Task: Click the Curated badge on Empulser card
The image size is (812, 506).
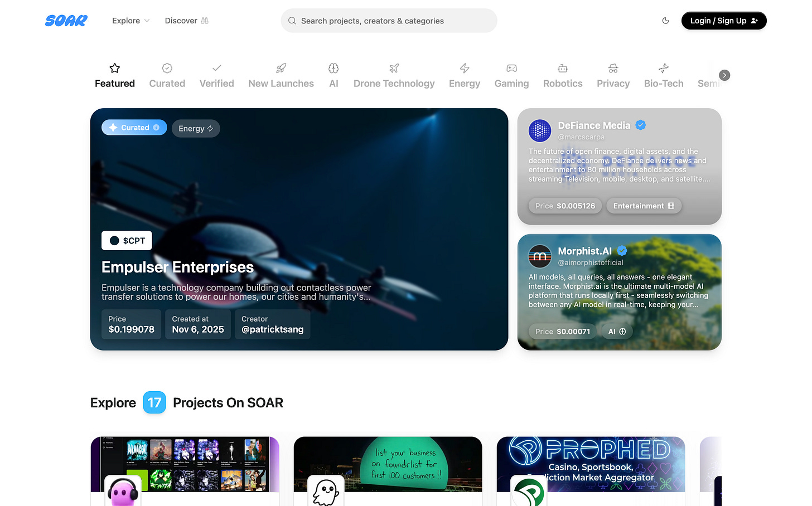Action: tap(134, 128)
